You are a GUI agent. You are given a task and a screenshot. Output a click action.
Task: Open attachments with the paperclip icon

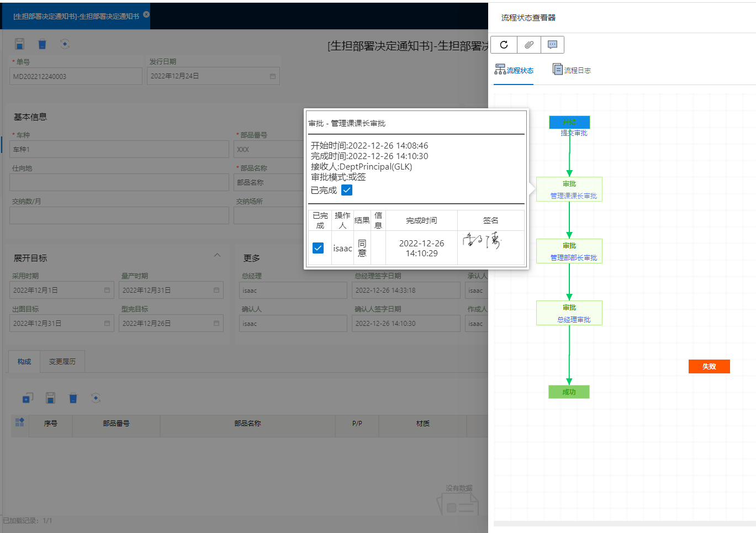tap(529, 45)
